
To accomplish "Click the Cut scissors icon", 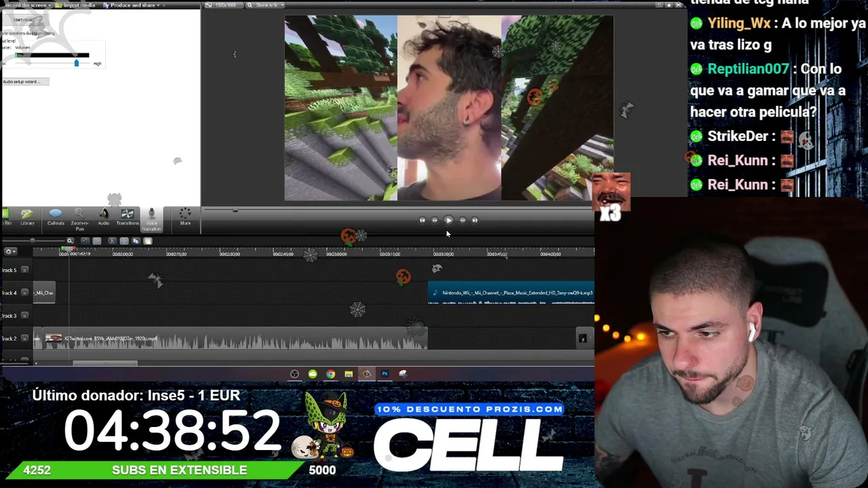I will (x=112, y=241).
